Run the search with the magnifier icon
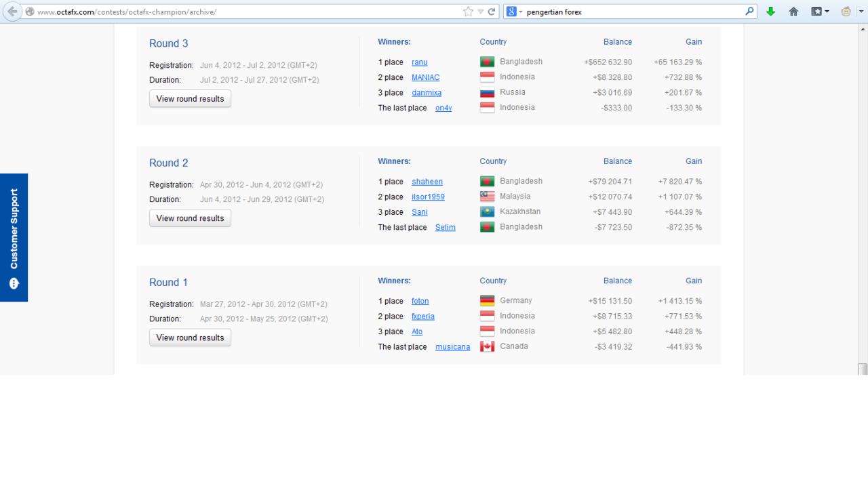 click(x=749, y=12)
